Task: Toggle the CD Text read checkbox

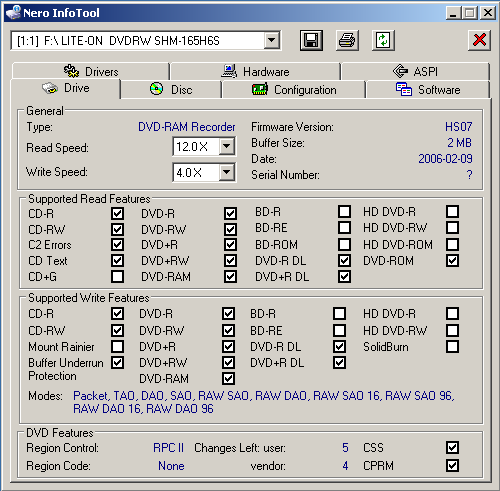Action: (x=117, y=260)
